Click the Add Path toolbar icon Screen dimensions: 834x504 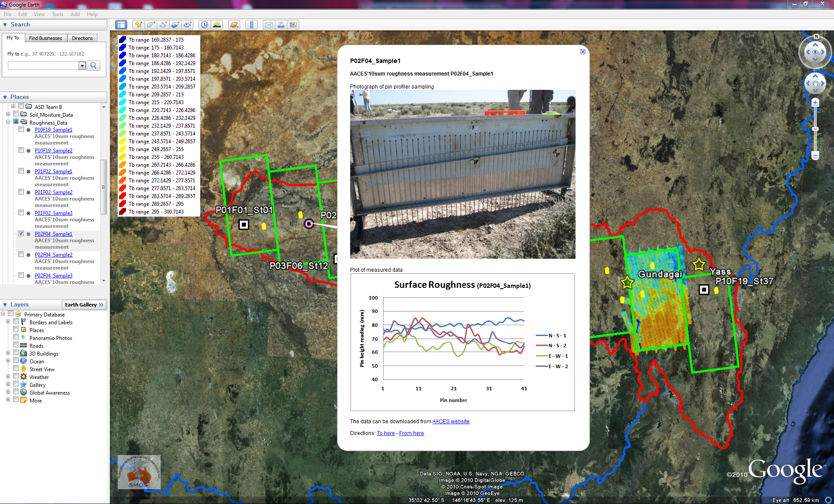click(163, 25)
